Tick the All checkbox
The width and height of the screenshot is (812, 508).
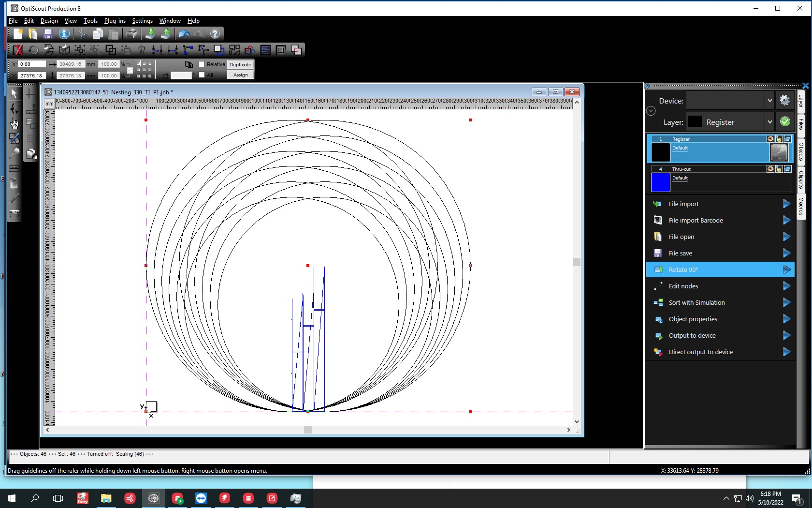[x=202, y=75]
